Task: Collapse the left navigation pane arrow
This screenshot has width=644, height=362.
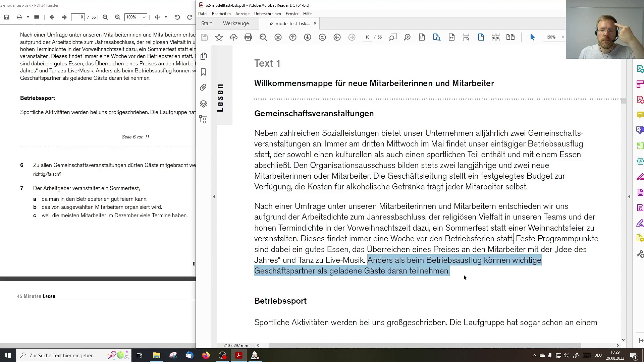Action: click(214, 197)
